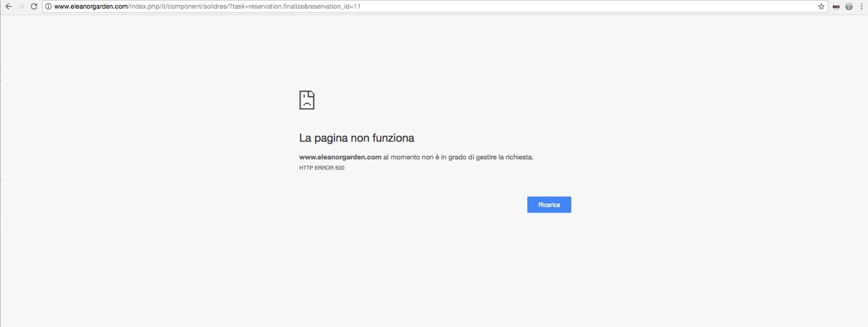Click the sad page error icon

(307, 100)
